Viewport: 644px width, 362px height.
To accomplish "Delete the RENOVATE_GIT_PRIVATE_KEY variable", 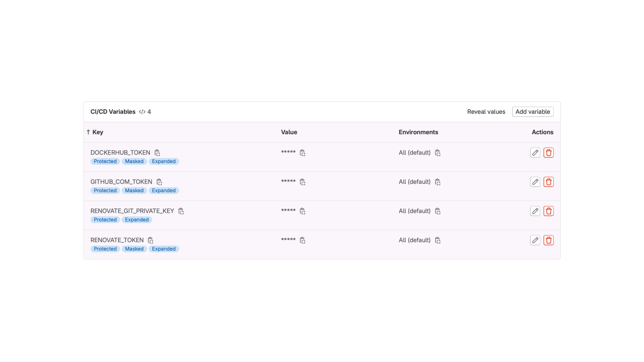I will point(549,211).
